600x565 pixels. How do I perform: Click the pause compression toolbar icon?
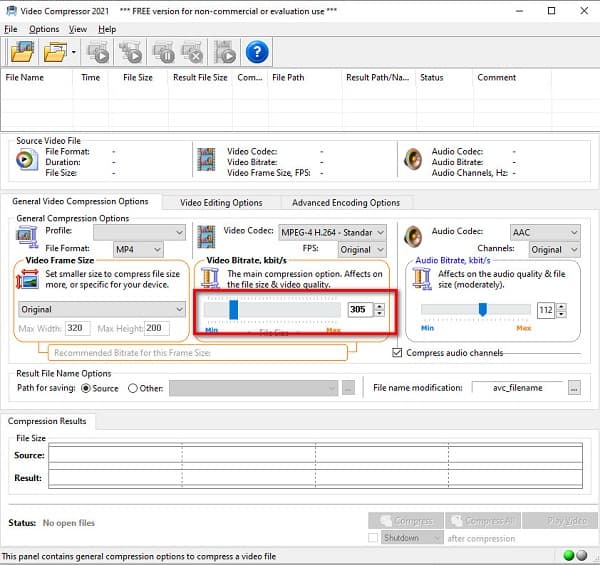coord(163,52)
